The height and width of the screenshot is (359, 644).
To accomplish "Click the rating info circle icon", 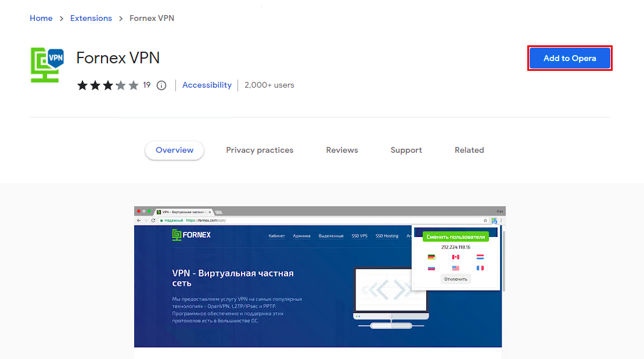I will click(x=161, y=85).
